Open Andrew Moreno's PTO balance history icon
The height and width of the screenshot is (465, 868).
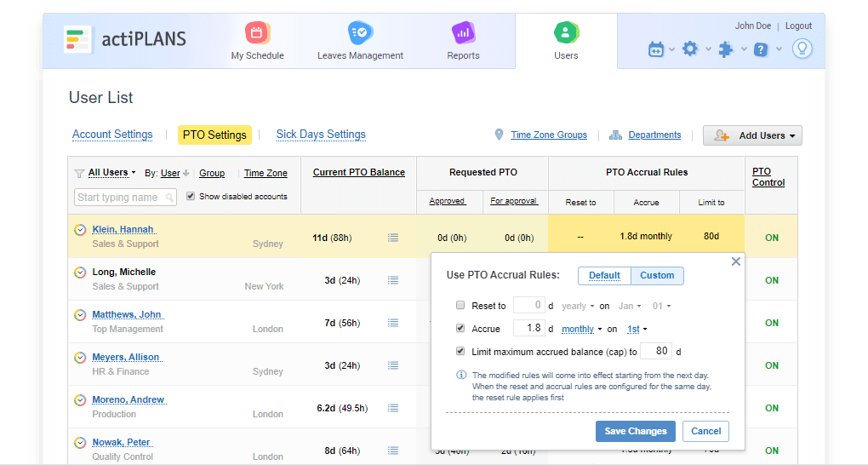(393, 408)
